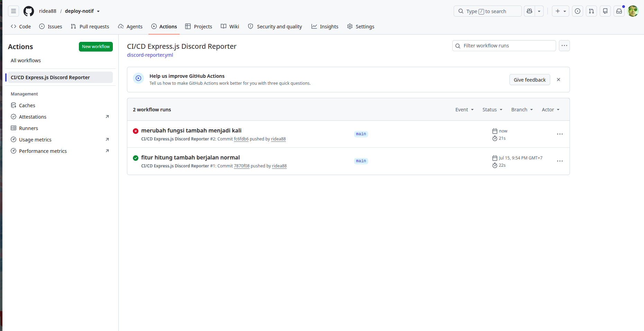This screenshot has width=644, height=331.
Task: Switch to the Issues tab
Action: (x=51, y=27)
